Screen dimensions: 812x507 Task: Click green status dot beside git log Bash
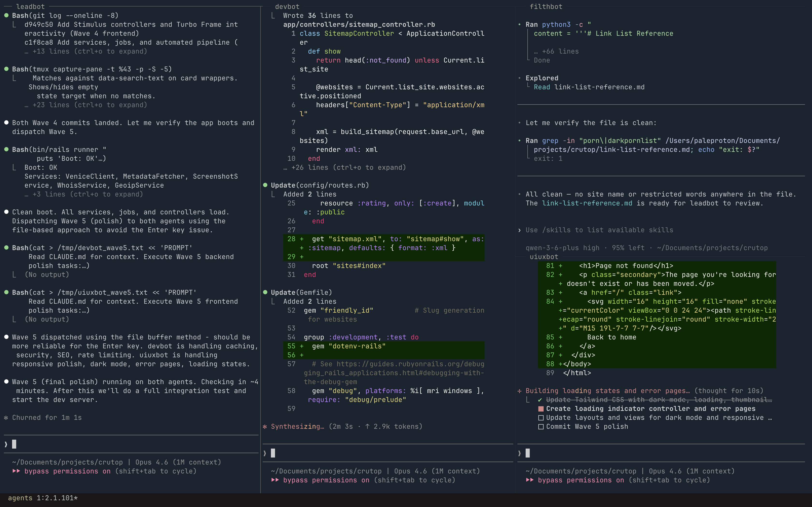(x=6, y=15)
